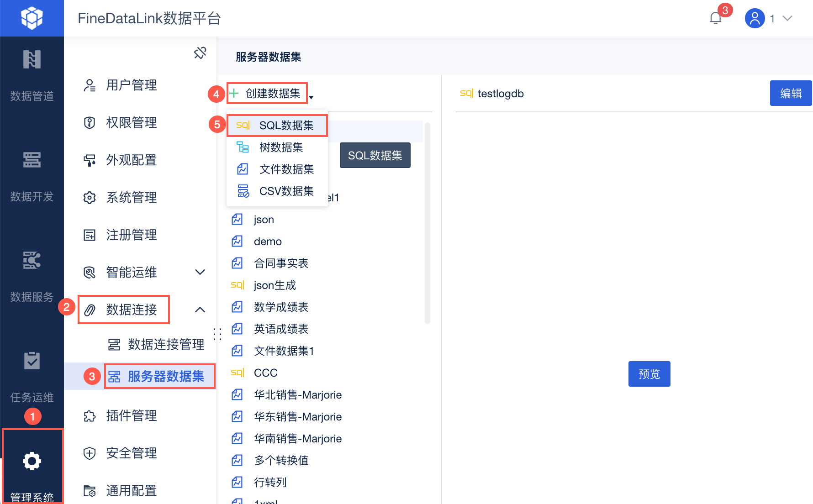The image size is (813, 504).
Task: Expand the 智能运维 menu chevron
Action: (200, 273)
